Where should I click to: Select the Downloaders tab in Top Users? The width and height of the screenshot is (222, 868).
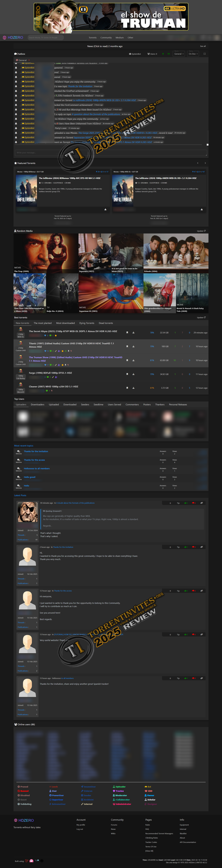pos(38,405)
